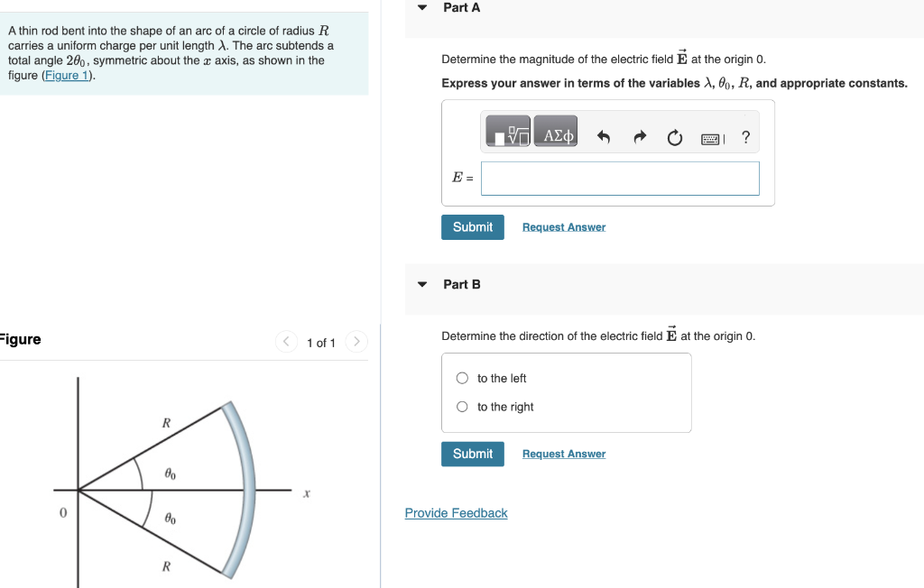
Task: Collapse Part A with its disclosure triangle
Action: [421, 7]
